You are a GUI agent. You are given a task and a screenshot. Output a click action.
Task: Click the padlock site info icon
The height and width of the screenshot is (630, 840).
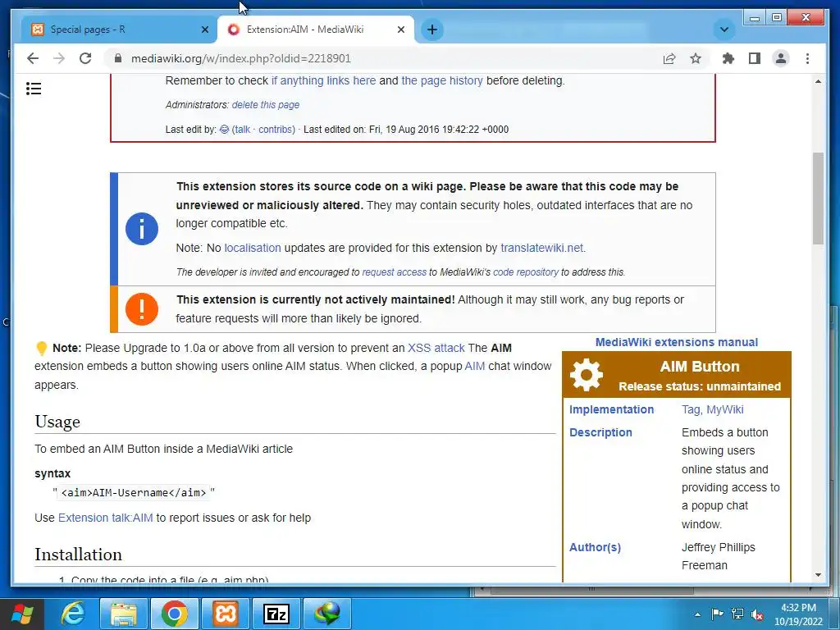[x=118, y=58]
